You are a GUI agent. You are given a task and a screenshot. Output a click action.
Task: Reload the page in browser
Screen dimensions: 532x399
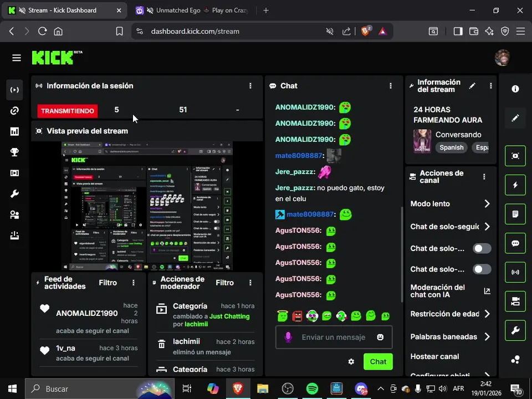[43, 31]
